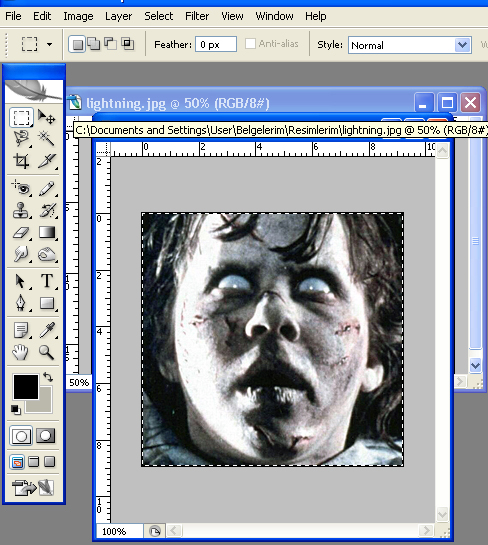Screen dimensions: 488x545
Task: Set selection mode to New selection
Action: click(77, 44)
